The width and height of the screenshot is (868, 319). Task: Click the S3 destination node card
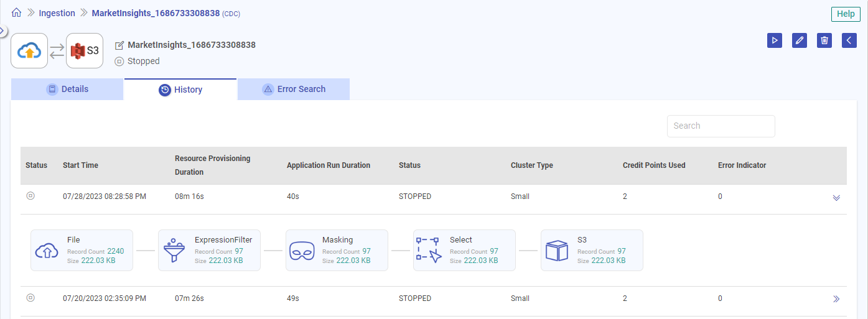coord(592,251)
